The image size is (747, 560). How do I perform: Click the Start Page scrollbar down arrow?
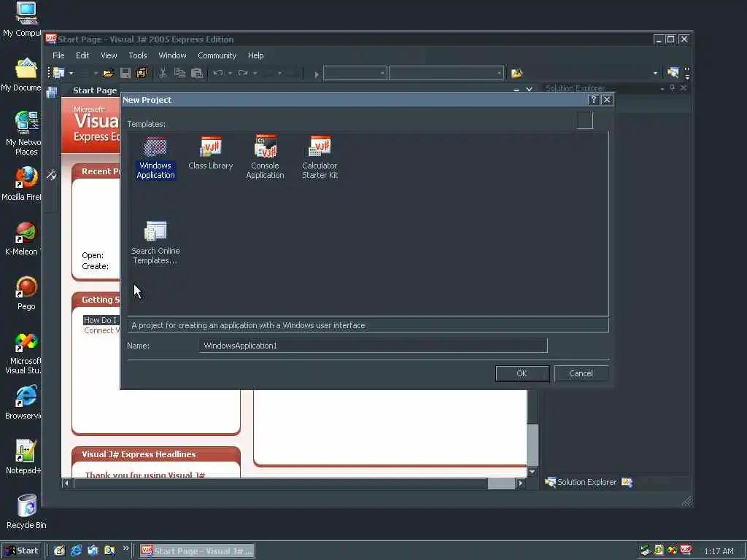(532, 472)
